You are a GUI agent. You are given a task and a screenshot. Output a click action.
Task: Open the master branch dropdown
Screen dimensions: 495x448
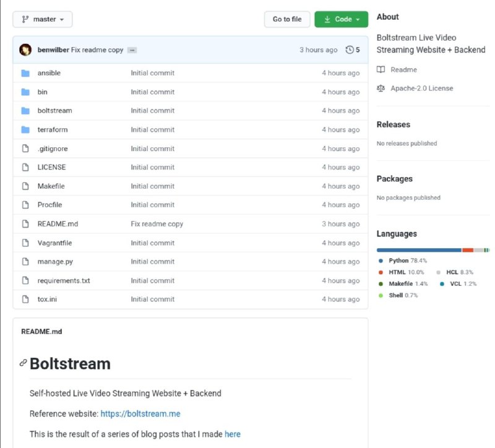[42, 19]
